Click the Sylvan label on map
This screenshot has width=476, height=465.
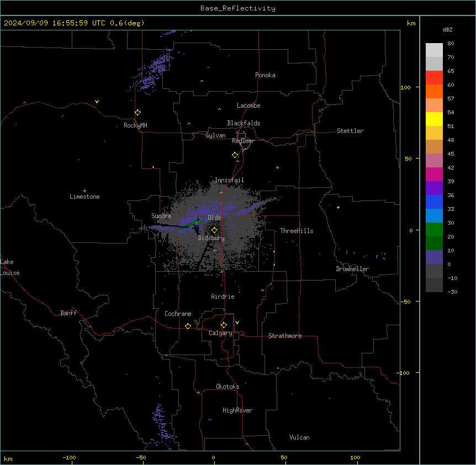[215, 135]
